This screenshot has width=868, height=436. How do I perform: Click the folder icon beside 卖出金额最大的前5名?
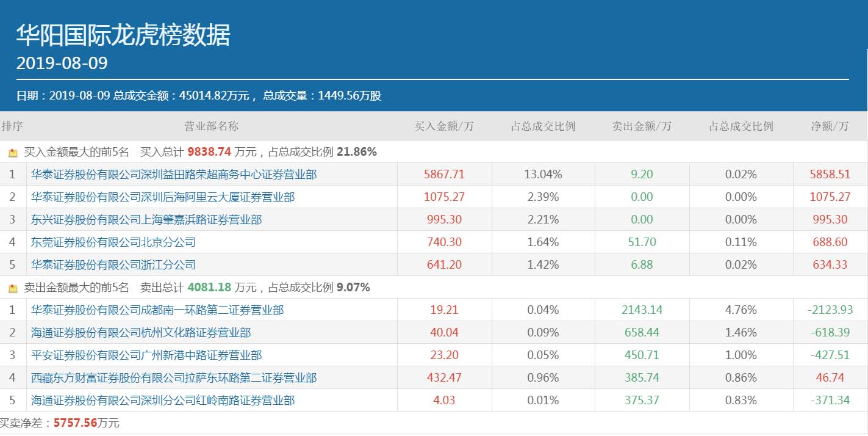(13, 288)
